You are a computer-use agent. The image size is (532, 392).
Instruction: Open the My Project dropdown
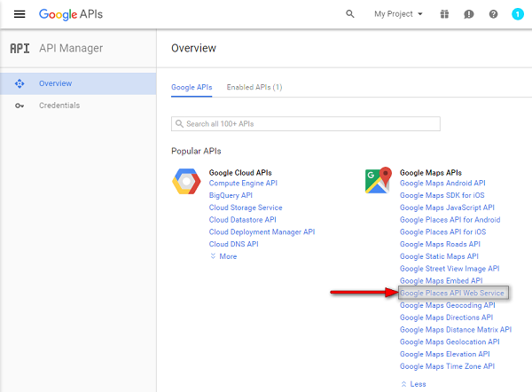point(398,14)
